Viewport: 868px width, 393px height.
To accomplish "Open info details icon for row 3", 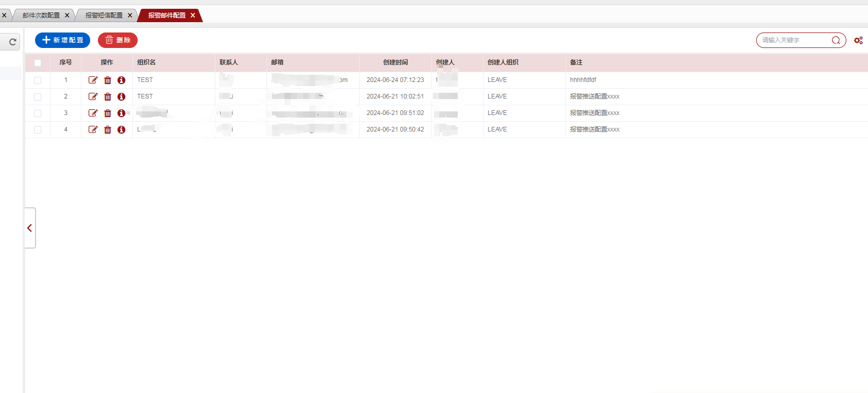I will 122,113.
